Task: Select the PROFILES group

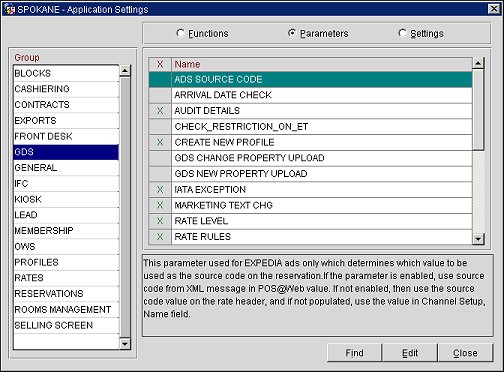Action: pos(66,262)
